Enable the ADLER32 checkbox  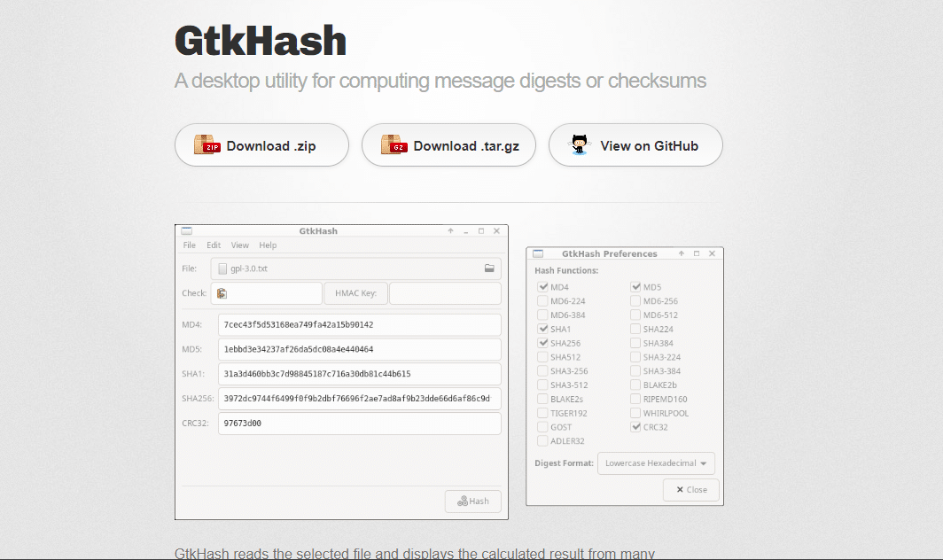point(542,441)
